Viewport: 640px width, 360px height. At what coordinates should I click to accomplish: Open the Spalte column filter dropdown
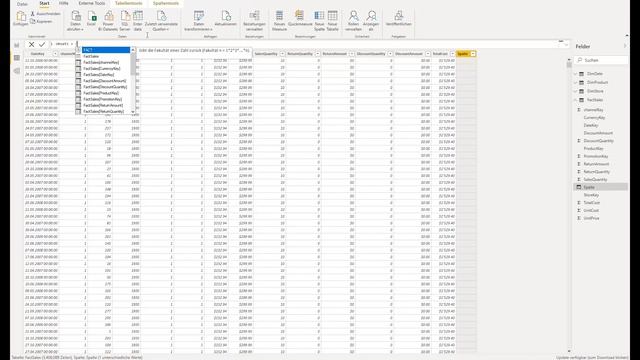tap(473, 54)
